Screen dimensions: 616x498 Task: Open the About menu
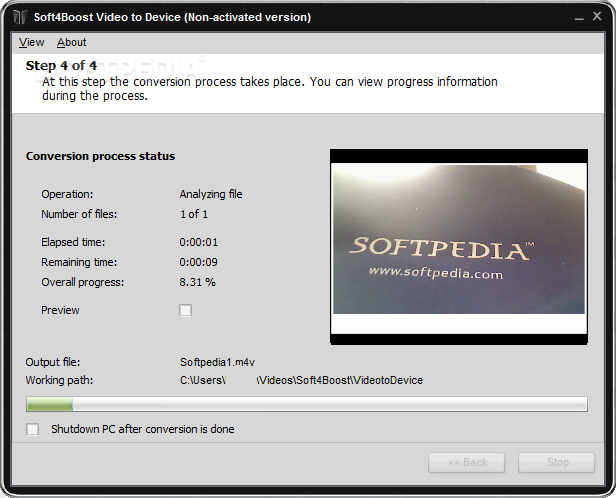(72, 42)
